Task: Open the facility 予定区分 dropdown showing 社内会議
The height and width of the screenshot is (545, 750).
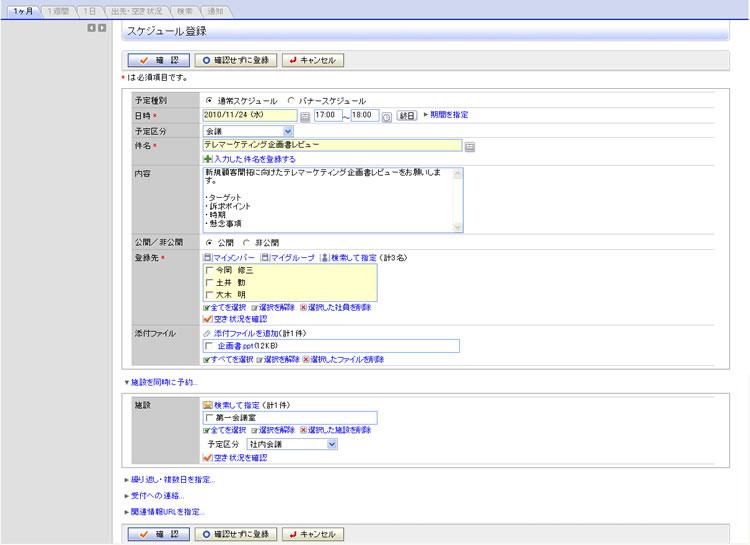Action: (x=292, y=444)
